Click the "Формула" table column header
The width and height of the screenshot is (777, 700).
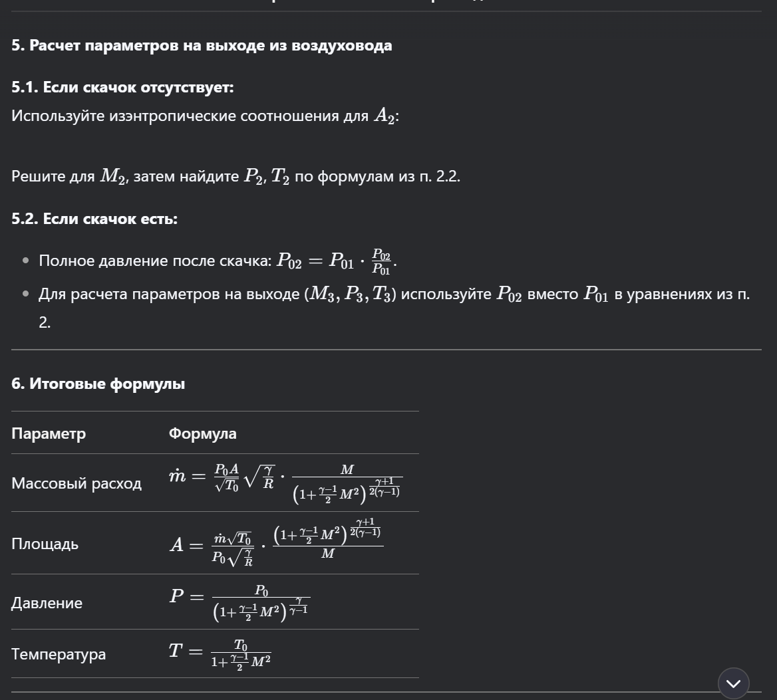pos(203,433)
